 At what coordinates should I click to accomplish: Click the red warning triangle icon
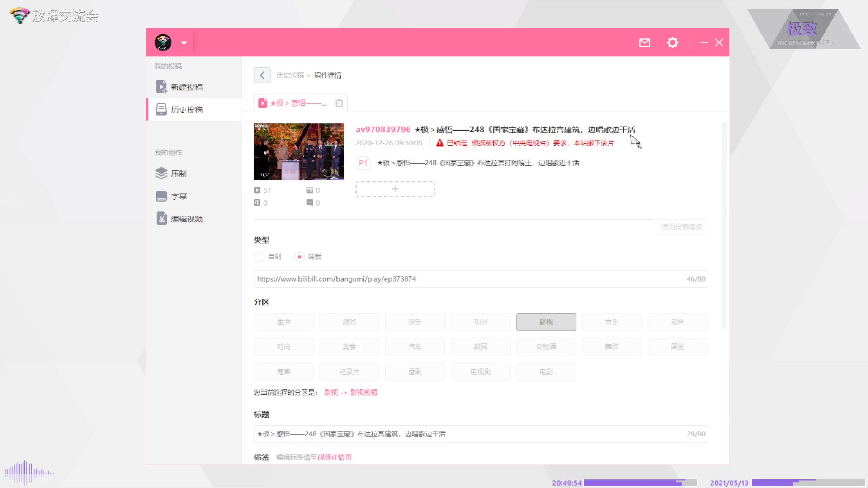[x=439, y=143]
